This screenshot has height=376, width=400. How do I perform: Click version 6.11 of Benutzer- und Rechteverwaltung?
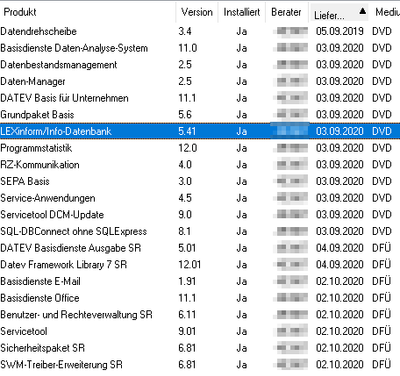pyautogui.click(x=187, y=315)
